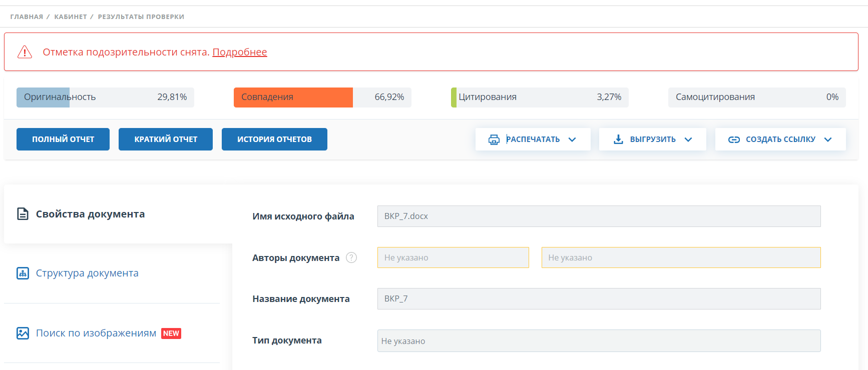Click the document icon beside Свойства документа

[23, 214]
